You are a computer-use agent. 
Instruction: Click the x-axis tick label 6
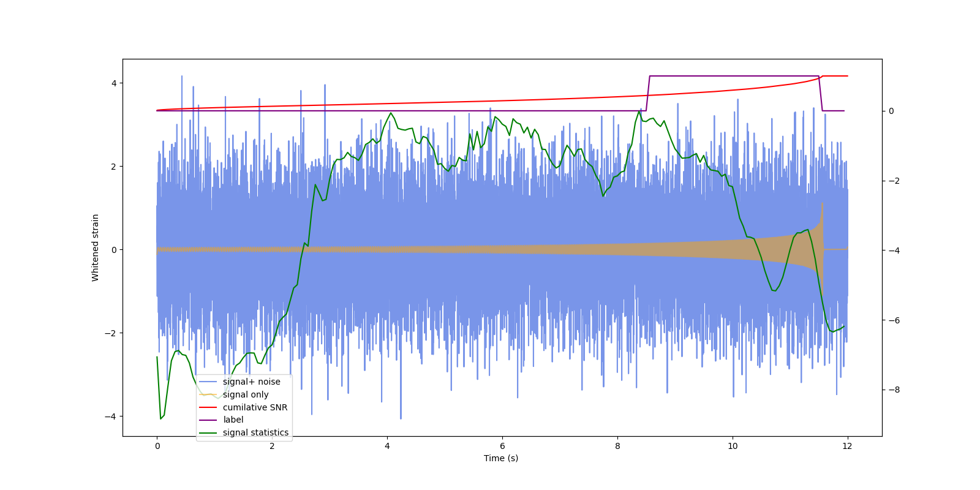click(x=502, y=446)
